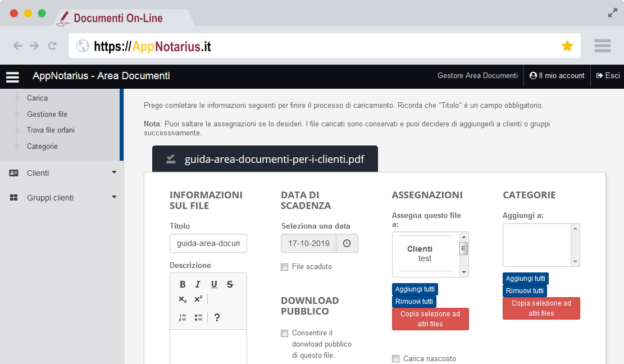Check Consentire il download pubblico

[285, 333]
